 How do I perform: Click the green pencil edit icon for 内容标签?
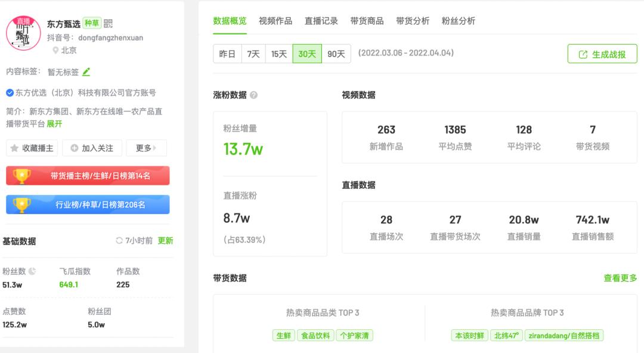(x=86, y=72)
